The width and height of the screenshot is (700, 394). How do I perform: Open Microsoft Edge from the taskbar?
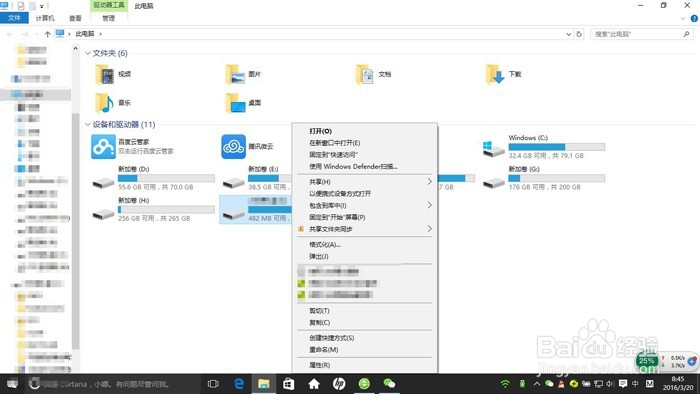point(239,383)
